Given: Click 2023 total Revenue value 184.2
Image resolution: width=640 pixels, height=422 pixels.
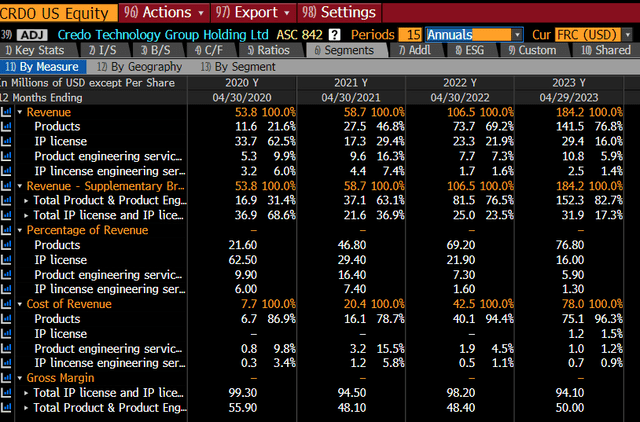Looking at the screenshot, I should (x=570, y=112).
